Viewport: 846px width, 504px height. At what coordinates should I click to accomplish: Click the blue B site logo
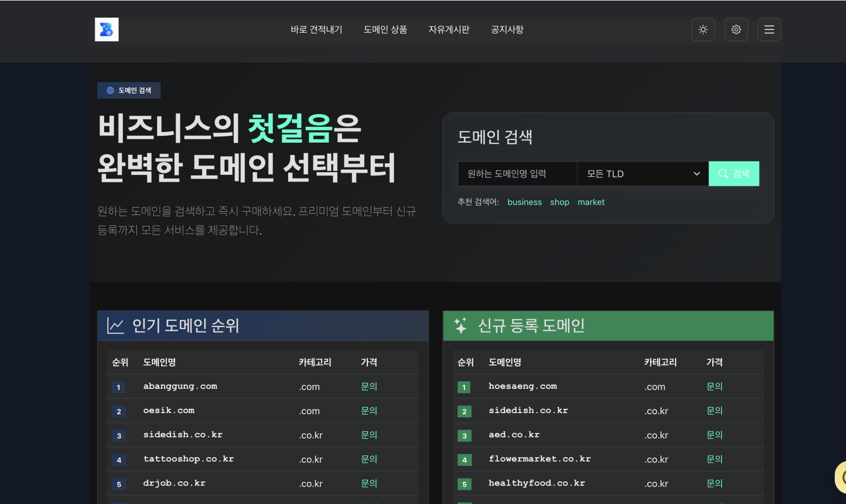[x=106, y=30]
